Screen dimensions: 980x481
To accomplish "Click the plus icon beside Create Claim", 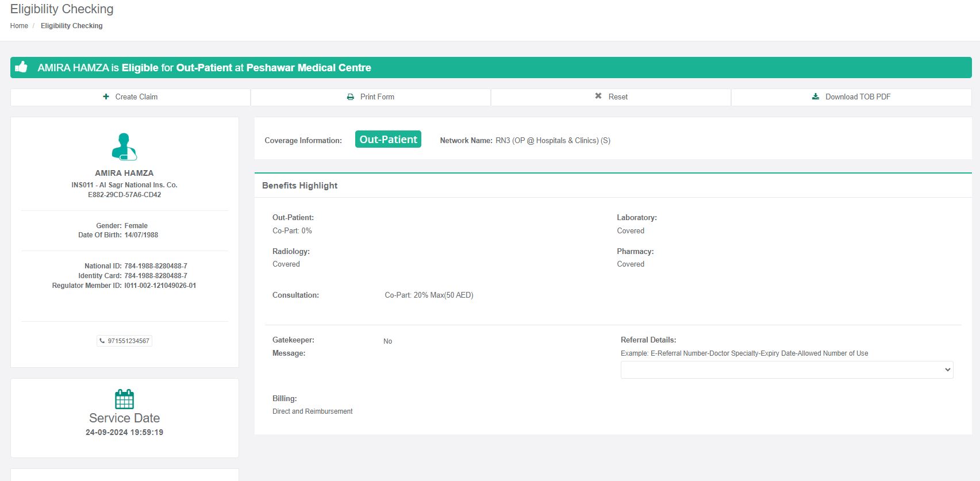I will pos(106,97).
